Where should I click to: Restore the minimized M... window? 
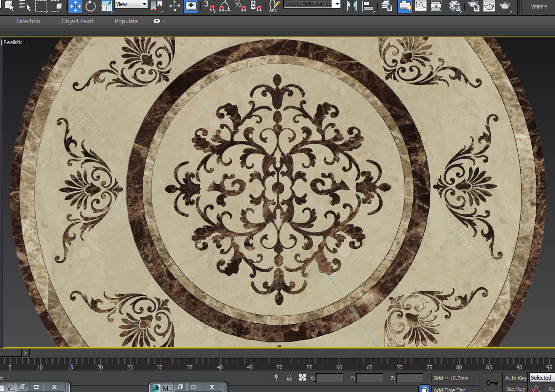coord(180,387)
